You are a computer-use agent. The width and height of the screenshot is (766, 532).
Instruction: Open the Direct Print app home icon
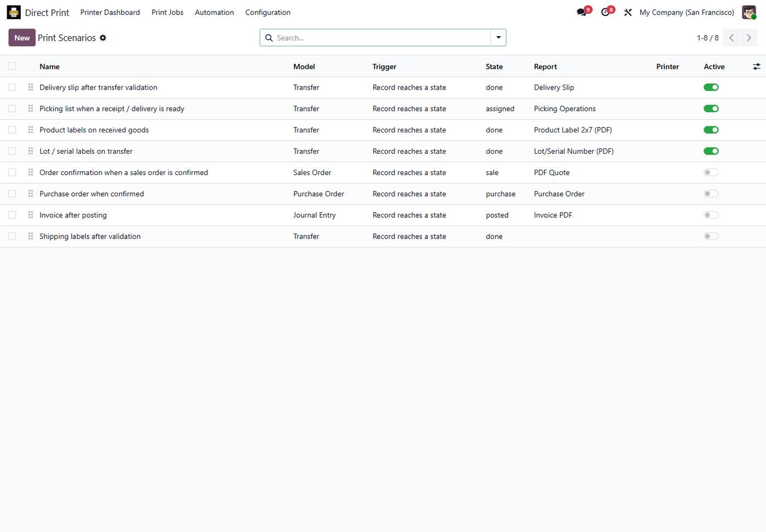click(x=14, y=12)
